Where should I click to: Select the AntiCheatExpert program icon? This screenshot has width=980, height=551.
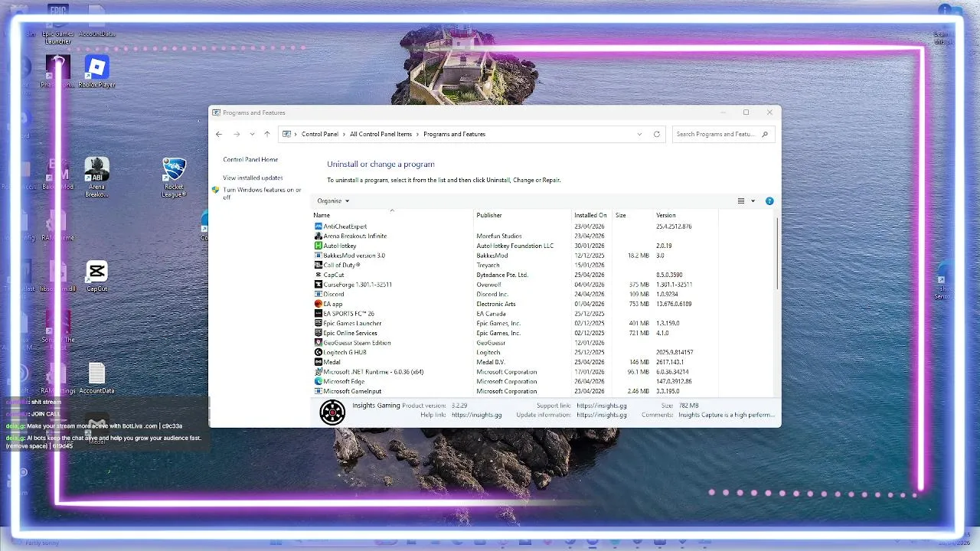[318, 227]
